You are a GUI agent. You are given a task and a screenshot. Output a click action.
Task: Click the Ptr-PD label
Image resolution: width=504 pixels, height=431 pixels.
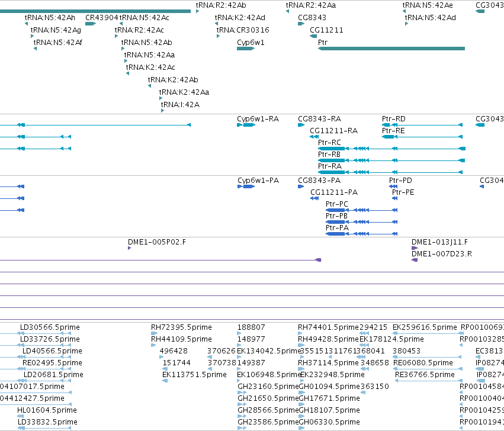(x=400, y=181)
